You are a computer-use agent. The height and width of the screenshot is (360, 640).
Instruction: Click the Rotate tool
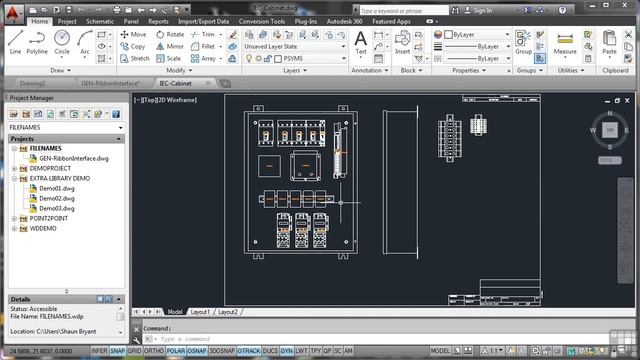170,35
